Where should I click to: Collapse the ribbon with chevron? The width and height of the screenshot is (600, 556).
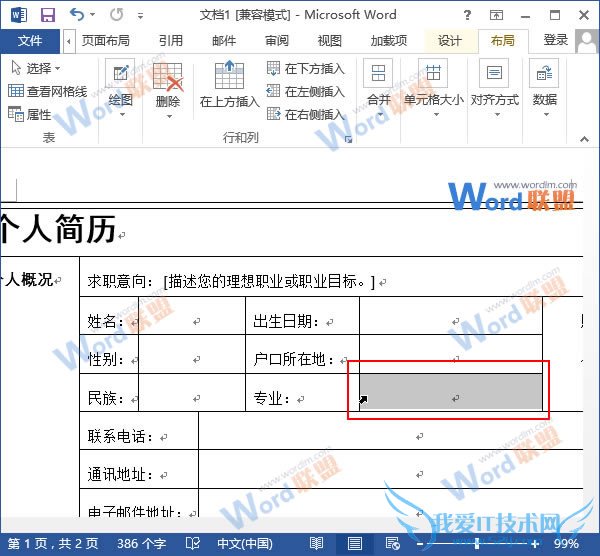pos(584,139)
